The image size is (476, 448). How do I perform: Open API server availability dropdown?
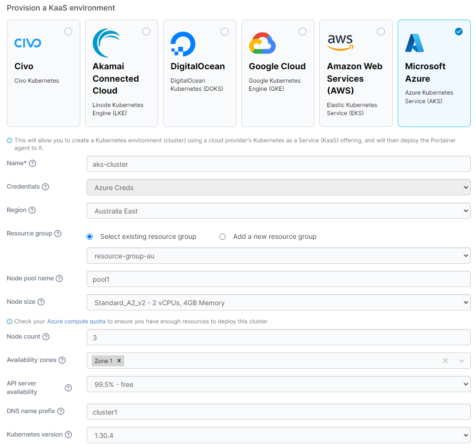[x=278, y=384]
